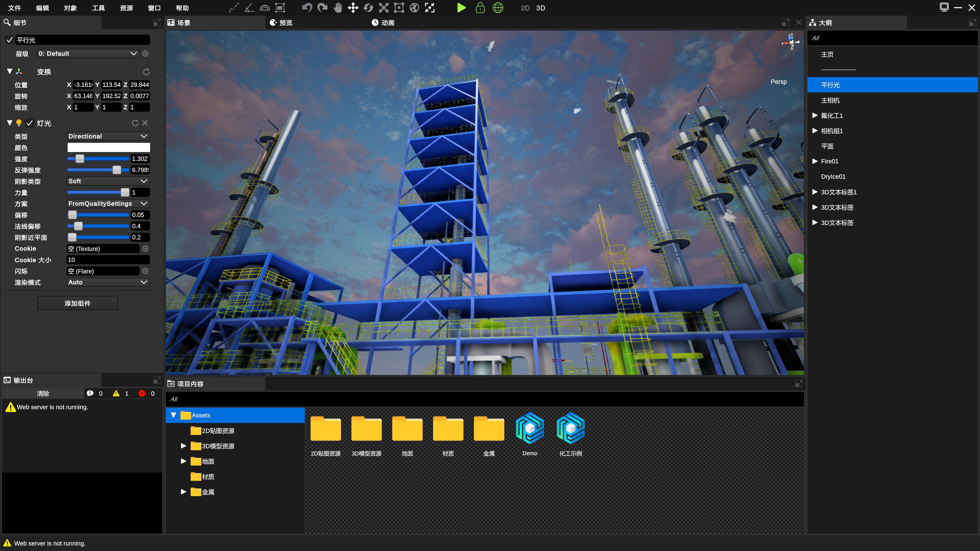
Task: Click the undo arrow icon
Action: tap(307, 8)
